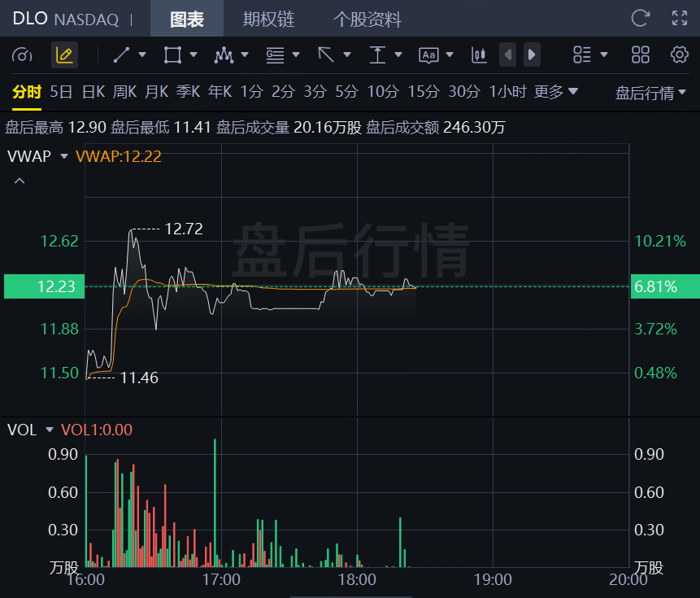Step chart backward with left arrow

click(x=507, y=55)
